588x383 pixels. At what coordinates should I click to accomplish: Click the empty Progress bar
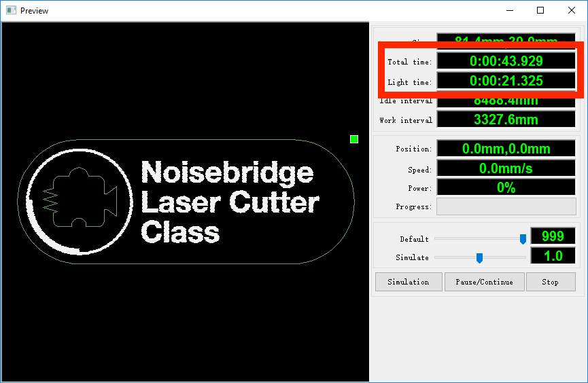point(506,206)
